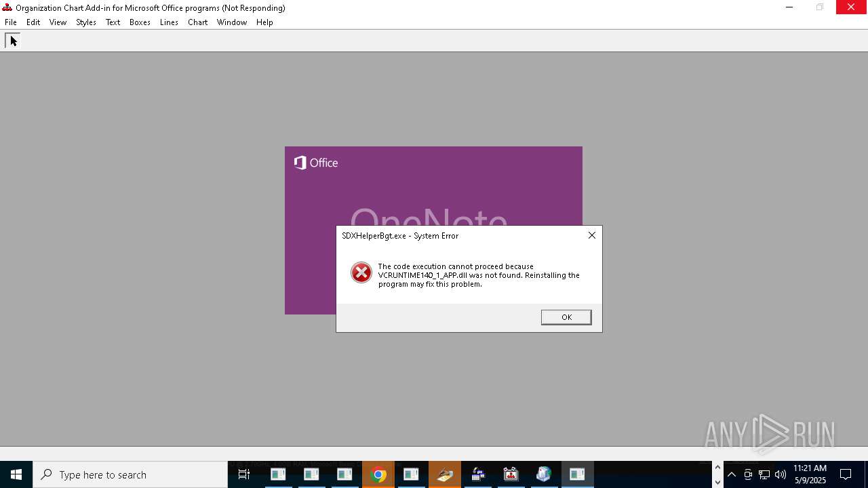The image size is (868, 488).
Task: Open Task View from the taskbar
Action: [x=244, y=474]
